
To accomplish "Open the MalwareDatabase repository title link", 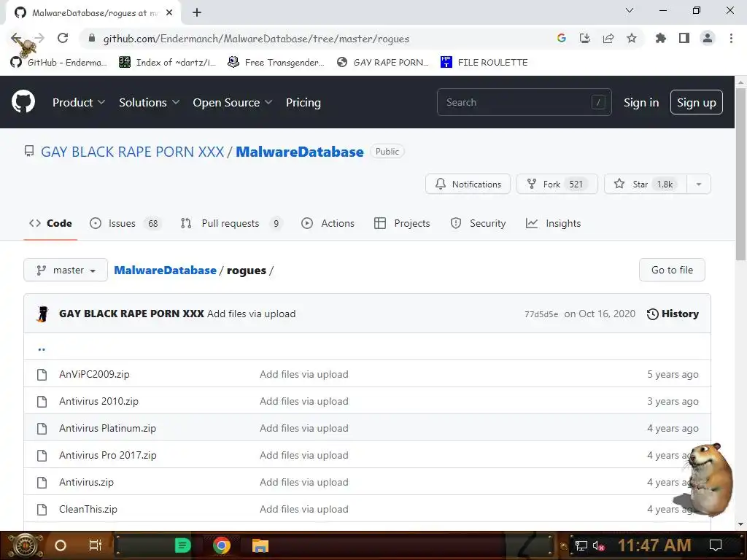I will click(x=300, y=152).
